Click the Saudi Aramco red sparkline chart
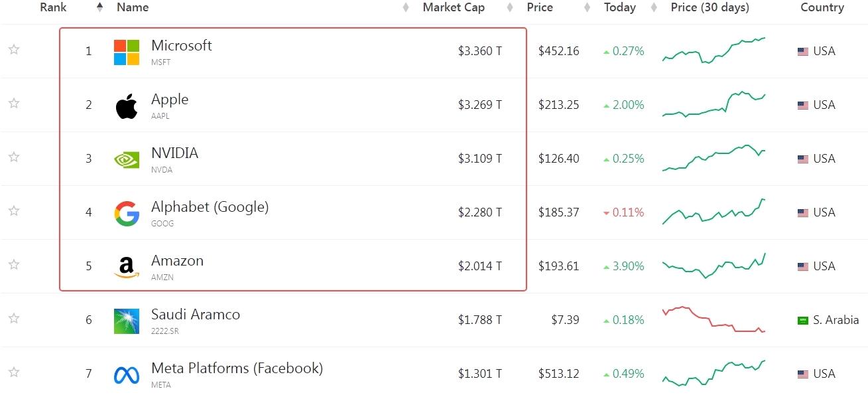 (x=713, y=320)
